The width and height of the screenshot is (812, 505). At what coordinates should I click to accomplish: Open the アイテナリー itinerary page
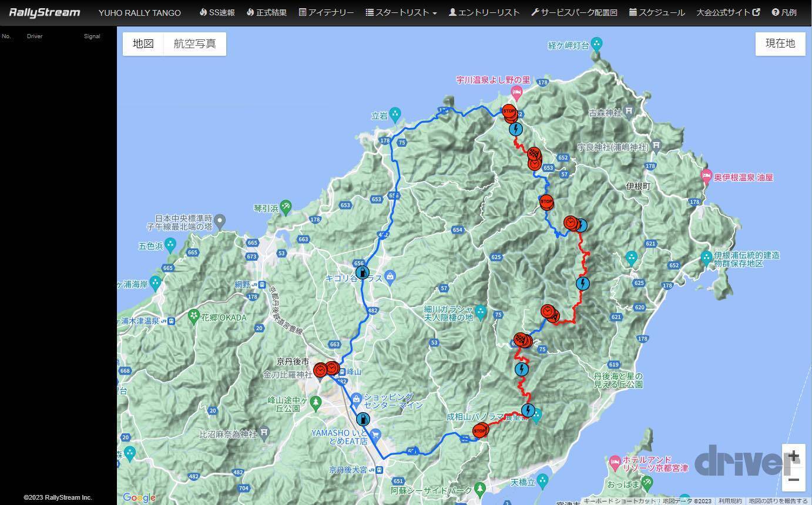[326, 12]
